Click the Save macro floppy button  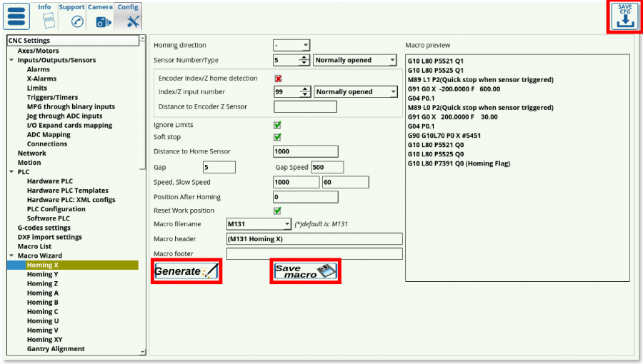(x=305, y=271)
